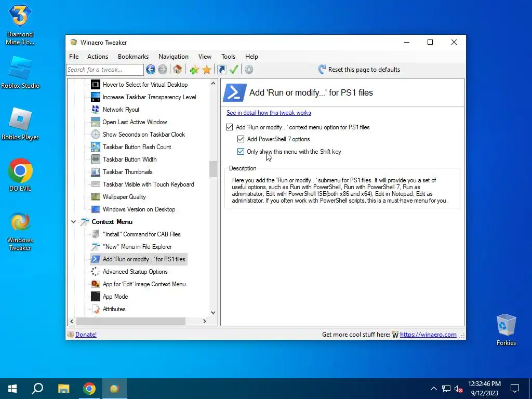Open the View menu
The width and height of the screenshot is (532, 399).
[x=205, y=57]
